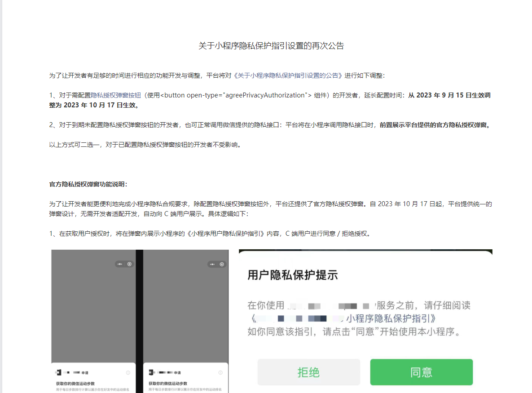Click the line 如你同意该指引，请点击"同意"开始使用本小程序
Image resolution: width=532 pixels, height=393 pixels.
pos(354,331)
